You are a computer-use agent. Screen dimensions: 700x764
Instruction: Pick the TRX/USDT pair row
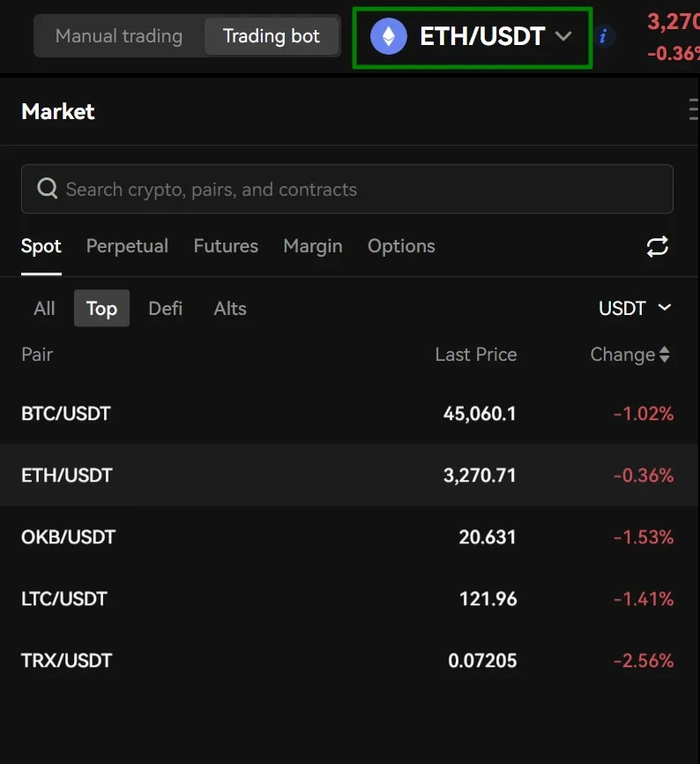[x=350, y=661]
